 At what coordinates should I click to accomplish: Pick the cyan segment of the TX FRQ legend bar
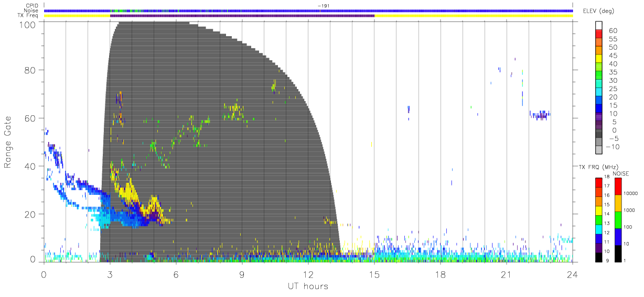pyautogui.click(x=599, y=228)
